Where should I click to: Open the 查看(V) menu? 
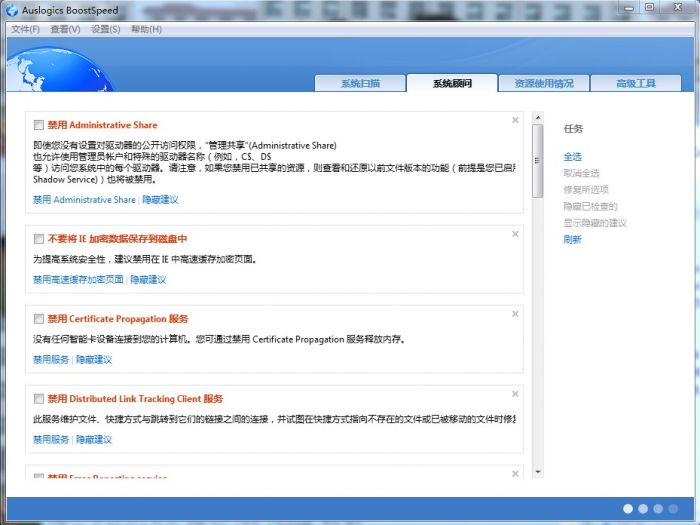coord(65,29)
